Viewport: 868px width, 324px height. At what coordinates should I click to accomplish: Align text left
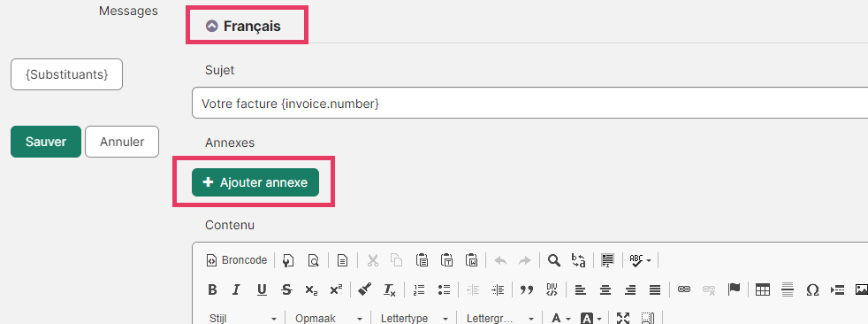[x=580, y=289]
